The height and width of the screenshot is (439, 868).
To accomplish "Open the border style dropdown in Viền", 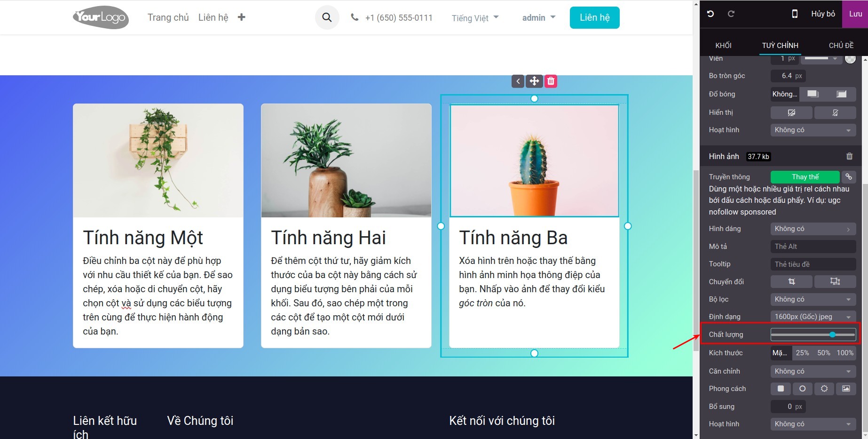I will (821, 58).
